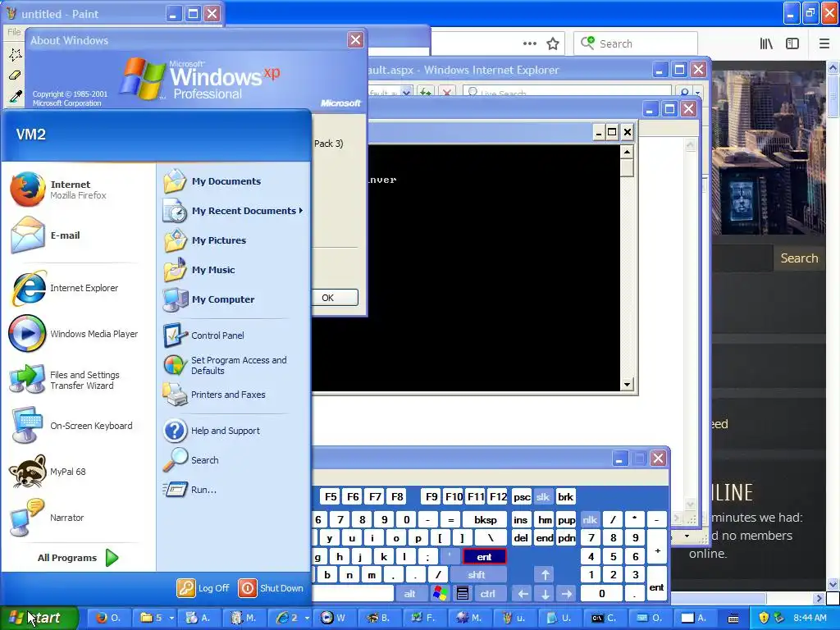The height and width of the screenshot is (630, 840).
Task: Open E-mail from Start menu
Action: pos(46,235)
